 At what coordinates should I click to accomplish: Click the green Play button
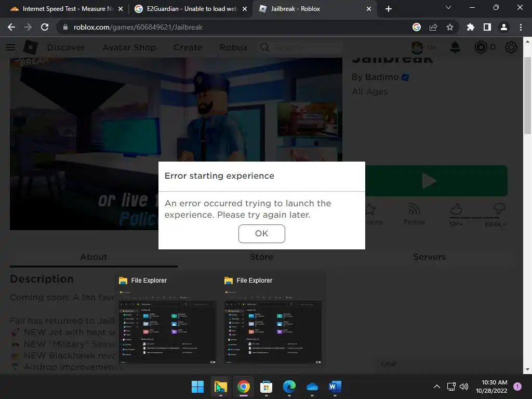click(x=436, y=180)
